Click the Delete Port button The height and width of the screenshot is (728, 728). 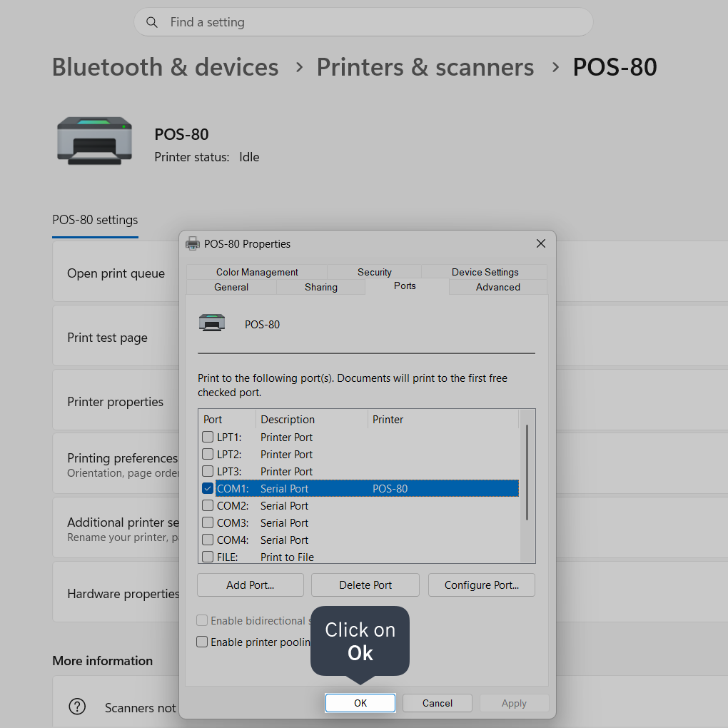(365, 585)
